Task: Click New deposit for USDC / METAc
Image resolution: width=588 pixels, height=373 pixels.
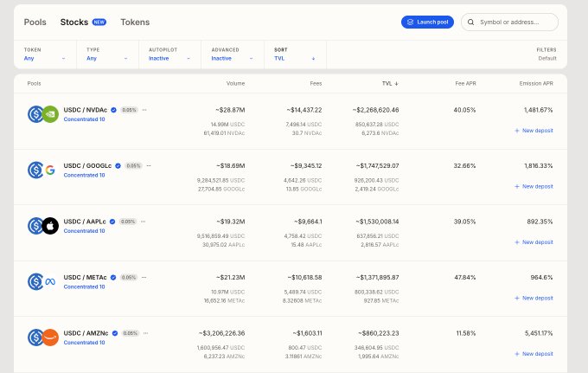Action: click(x=534, y=299)
